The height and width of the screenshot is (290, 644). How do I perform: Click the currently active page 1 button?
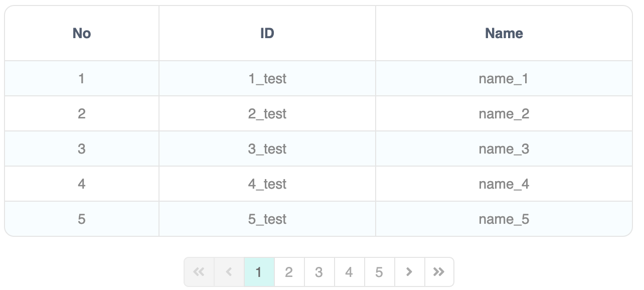(x=259, y=272)
